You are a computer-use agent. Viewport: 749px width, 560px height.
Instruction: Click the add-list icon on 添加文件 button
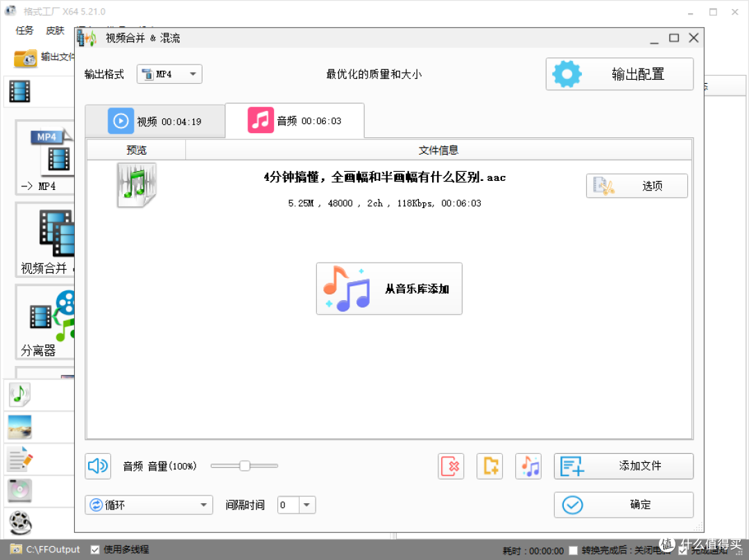(x=572, y=466)
